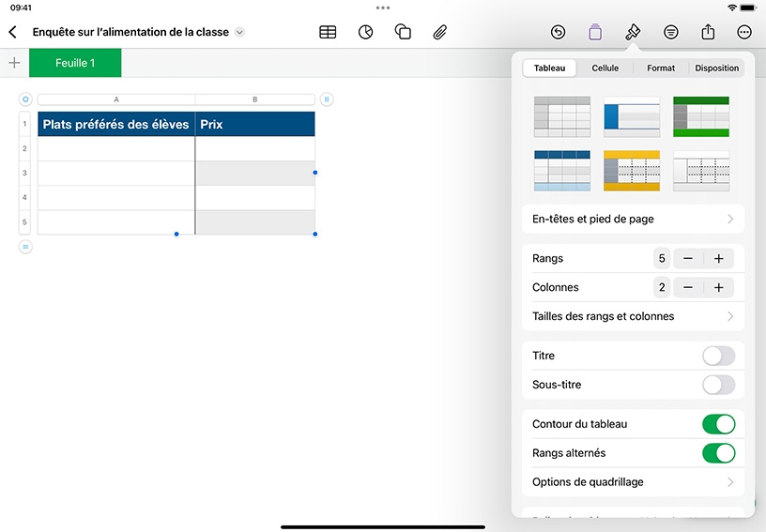The height and width of the screenshot is (532, 766).
Task: Switch to the Disposition tab
Action: coord(716,68)
